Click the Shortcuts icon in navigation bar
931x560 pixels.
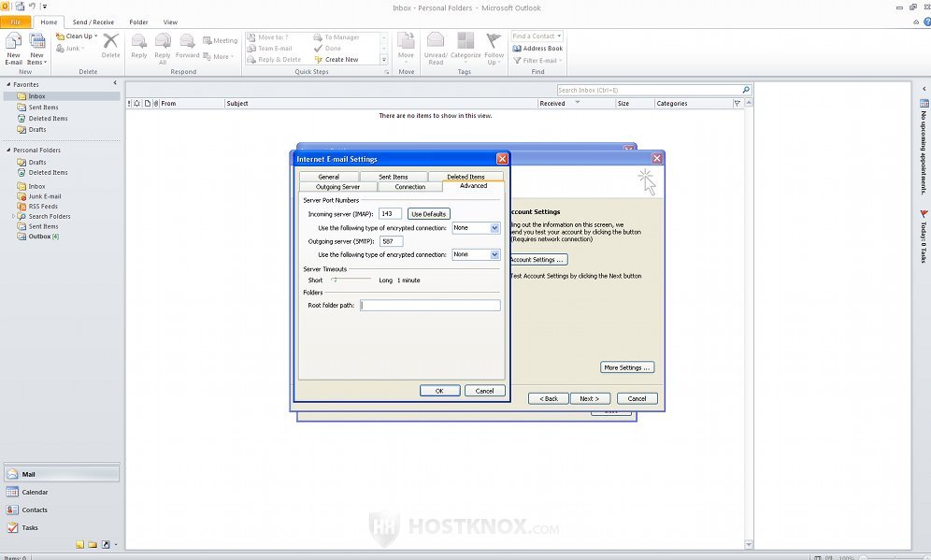106,544
